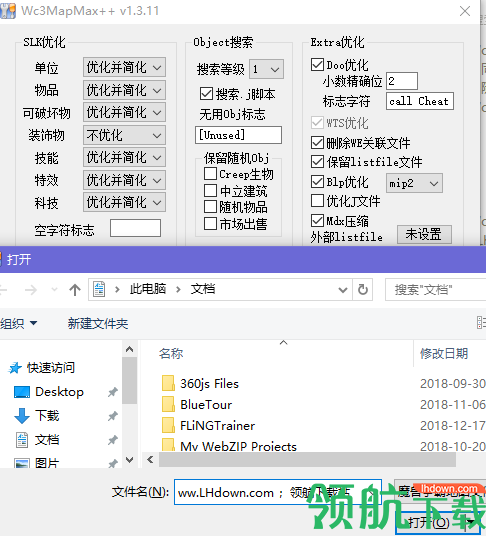Image resolution: width=486 pixels, height=536 pixels.
Task: Toggle the Doo优化 checkbox
Action: click(317, 64)
